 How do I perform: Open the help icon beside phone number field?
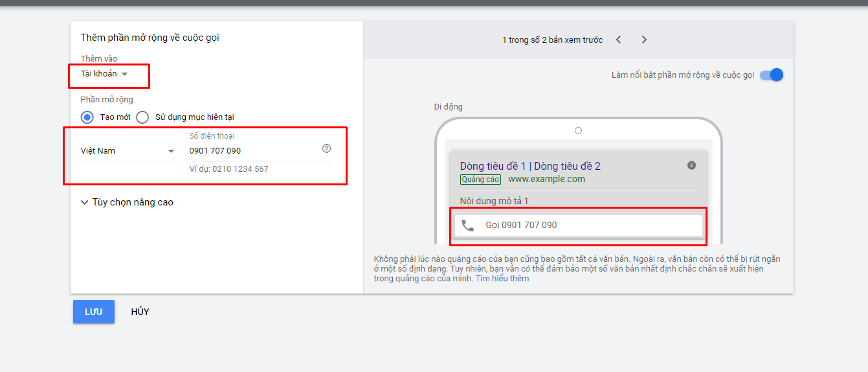(326, 149)
